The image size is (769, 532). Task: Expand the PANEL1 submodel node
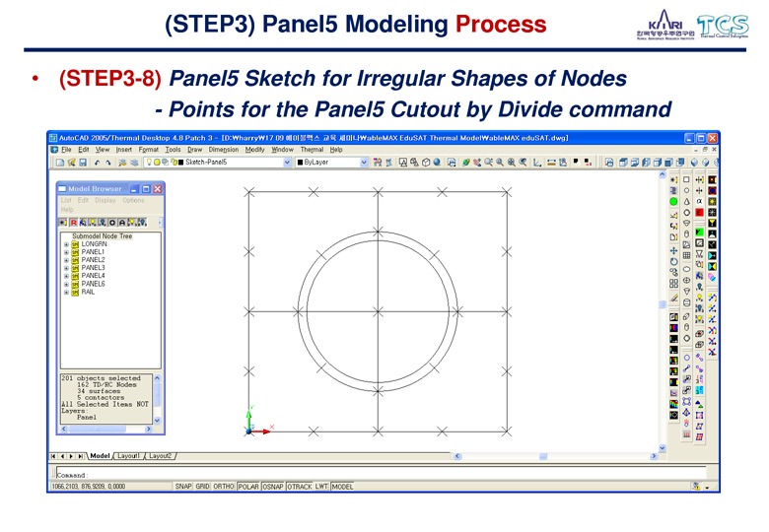pos(66,252)
